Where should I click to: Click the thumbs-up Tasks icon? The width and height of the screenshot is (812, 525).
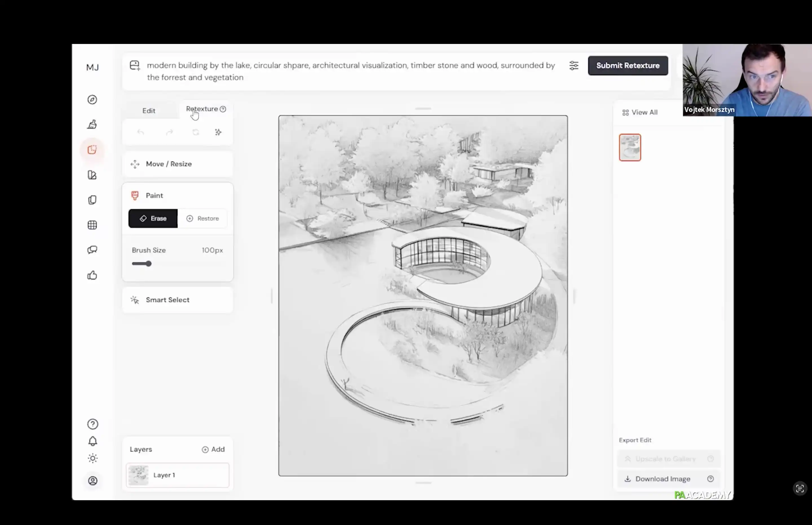tap(92, 275)
